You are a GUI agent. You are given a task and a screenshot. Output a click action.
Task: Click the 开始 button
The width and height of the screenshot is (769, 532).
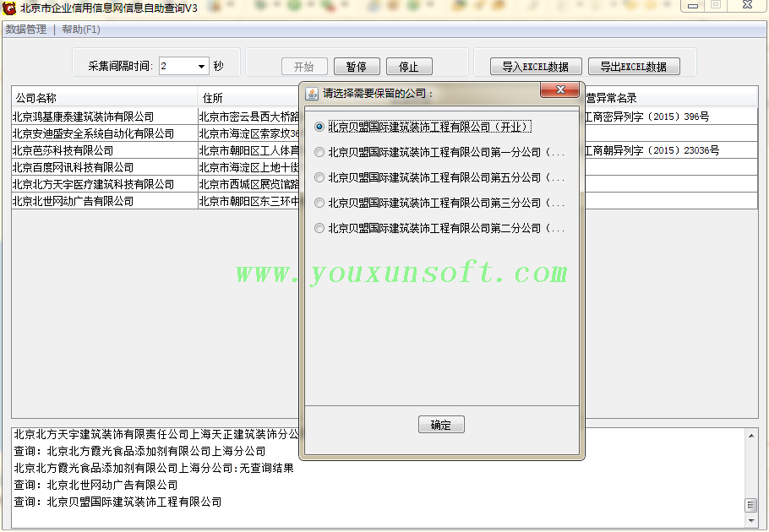(304, 67)
